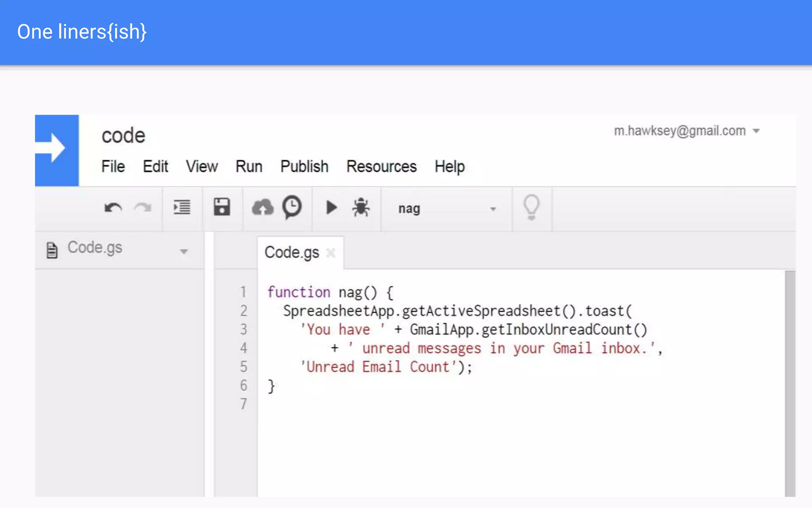Expand the Code.gs sidebar file options arrow
The image size is (812, 508).
point(184,252)
